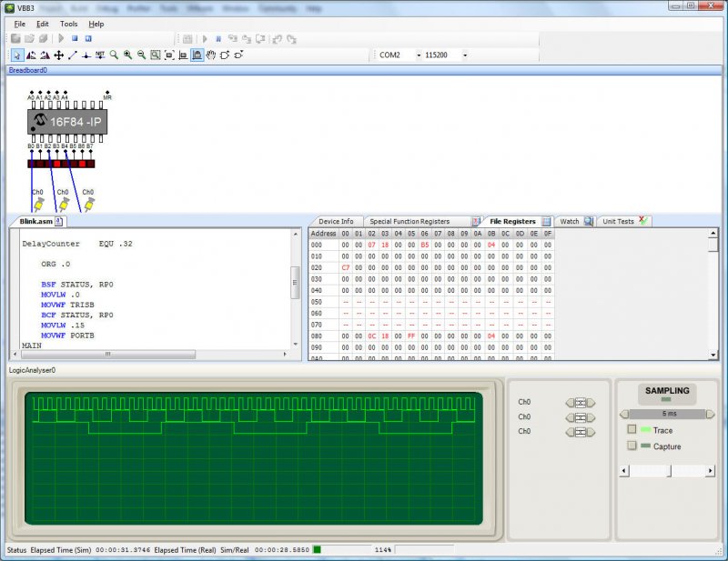Viewport: 728px width, 561px height.
Task: Click the slider left arrow under Capture
Action: tap(624, 471)
